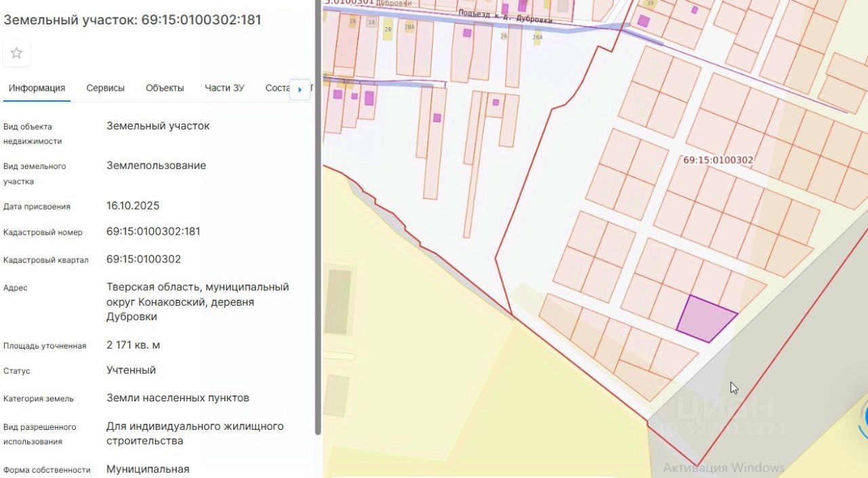Click the Вид объекта недвижимости label
The image size is (868, 478).
point(33,134)
